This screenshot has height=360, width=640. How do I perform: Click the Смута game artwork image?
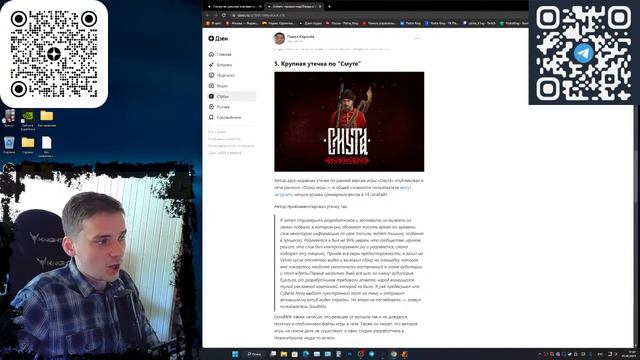click(349, 122)
